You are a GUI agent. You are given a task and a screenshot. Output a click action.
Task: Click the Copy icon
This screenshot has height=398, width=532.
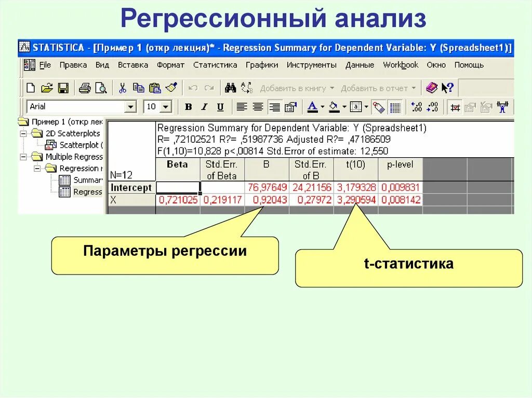tap(138, 88)
